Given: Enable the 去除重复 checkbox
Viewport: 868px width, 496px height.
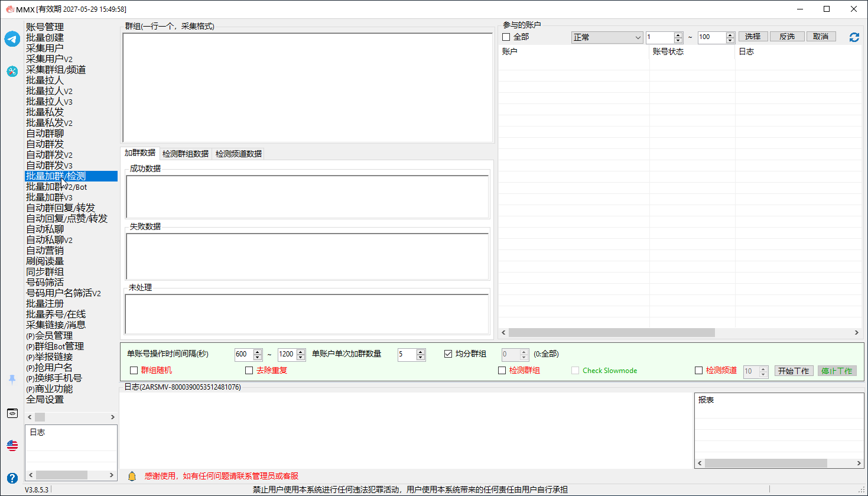Looking at the screenshot, I should tap(249, 371).
